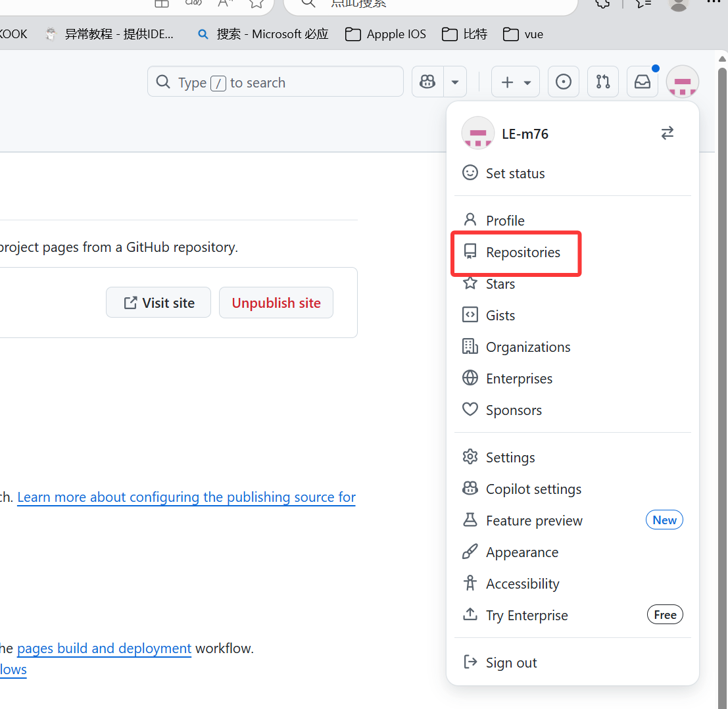Click the Unpublish site button

pos(276,303)
